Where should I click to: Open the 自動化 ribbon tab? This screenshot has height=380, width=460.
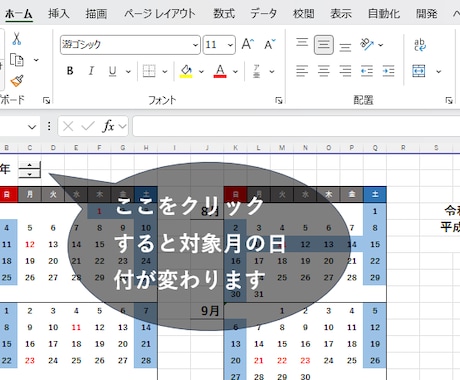point(384,14)
